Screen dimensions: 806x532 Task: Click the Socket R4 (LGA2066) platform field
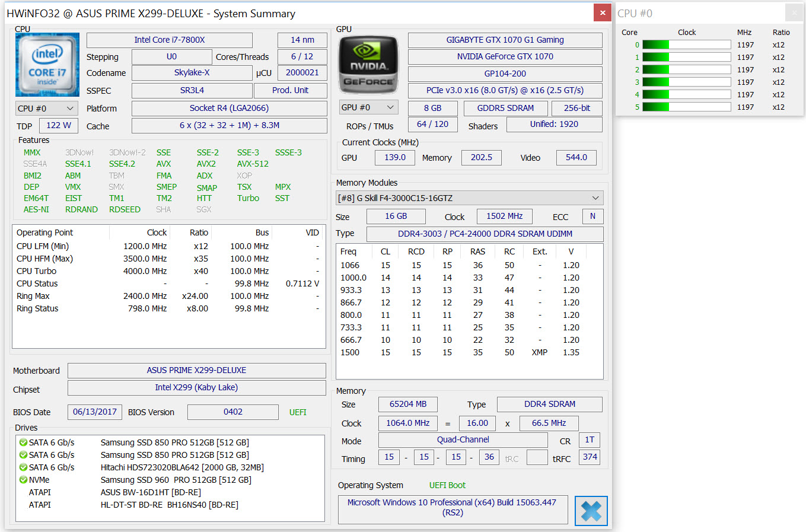(x=230, y=108)
